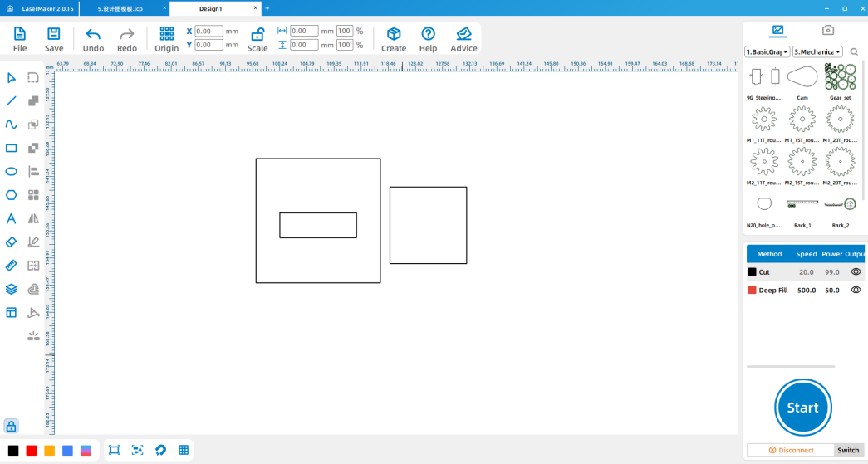Click the Y position input field

[x=208, y=45]
